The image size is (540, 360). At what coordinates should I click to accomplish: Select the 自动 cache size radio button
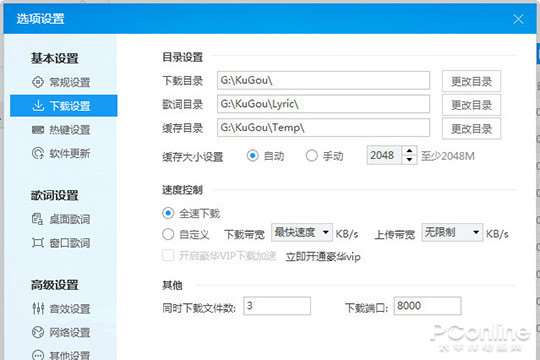coord(252,156)
